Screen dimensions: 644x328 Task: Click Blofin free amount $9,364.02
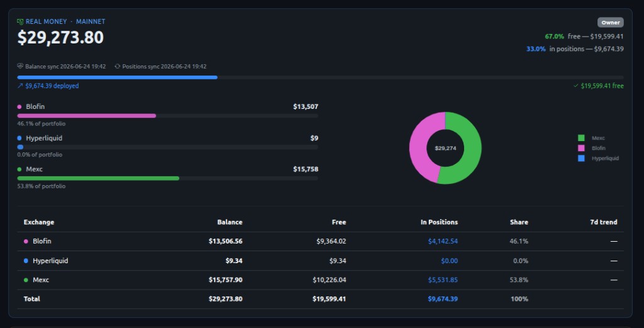[x=331, y=241]
